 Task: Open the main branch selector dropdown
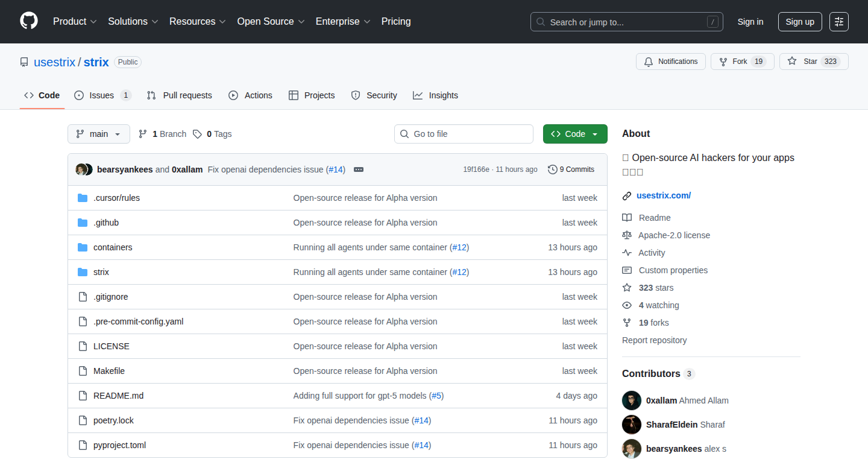[x=99, y=134]
